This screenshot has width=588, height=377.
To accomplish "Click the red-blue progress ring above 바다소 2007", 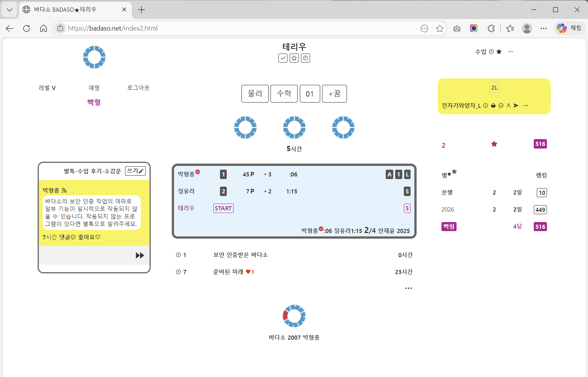I will click(x=294, y=316).
